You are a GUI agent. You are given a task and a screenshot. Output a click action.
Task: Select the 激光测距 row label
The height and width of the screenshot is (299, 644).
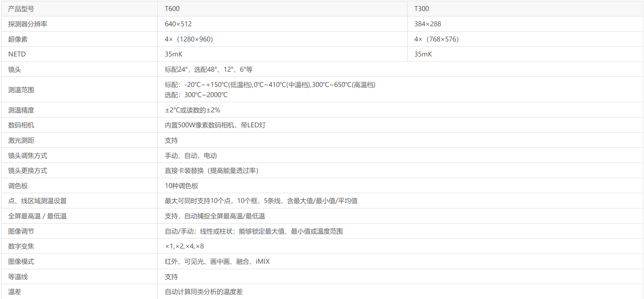(x=21, y=140)
